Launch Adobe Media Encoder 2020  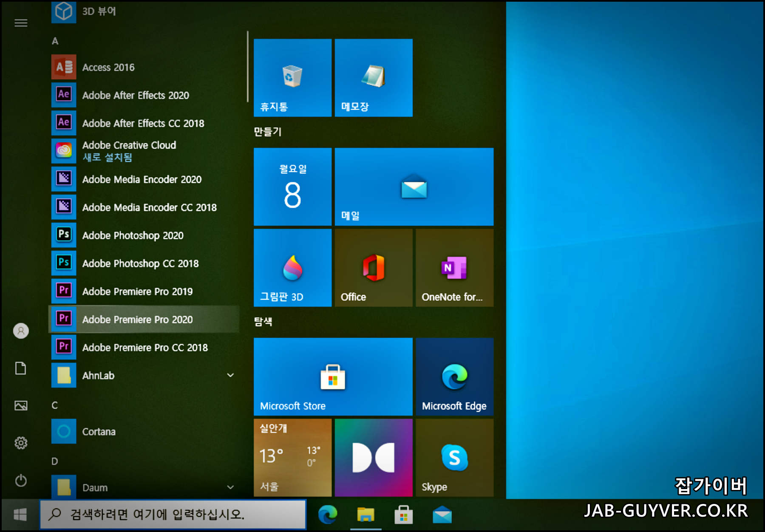[x=144, y=179]
